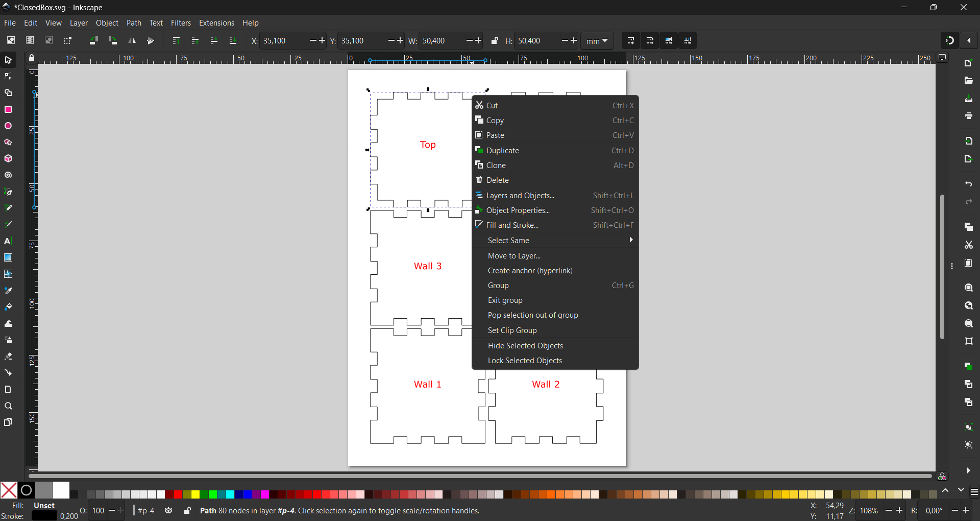Toggle move patterns with object

click(688, 41)
